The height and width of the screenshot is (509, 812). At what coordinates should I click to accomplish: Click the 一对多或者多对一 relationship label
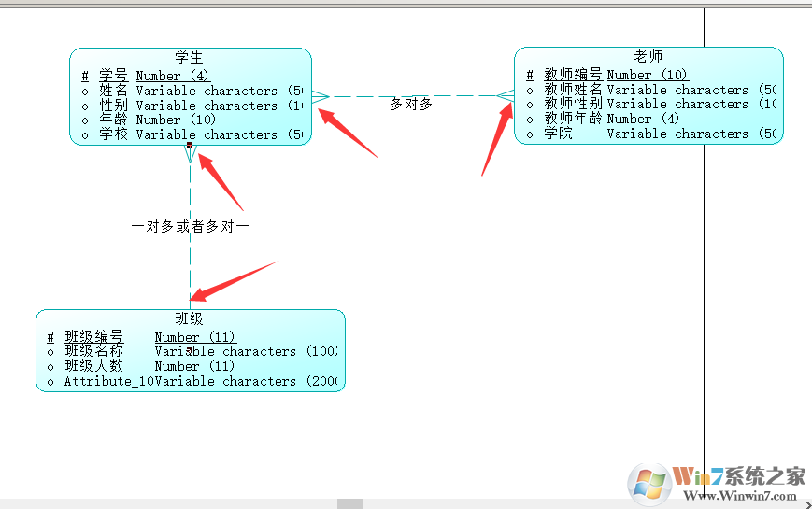tap(190, 226)
